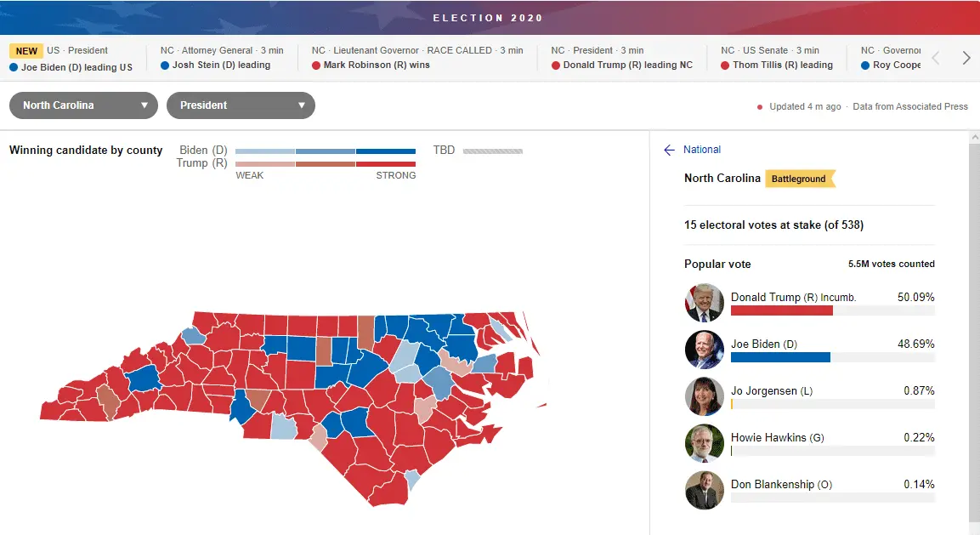
Task: Click the next arrow in the race ticker
Action: 966,58
